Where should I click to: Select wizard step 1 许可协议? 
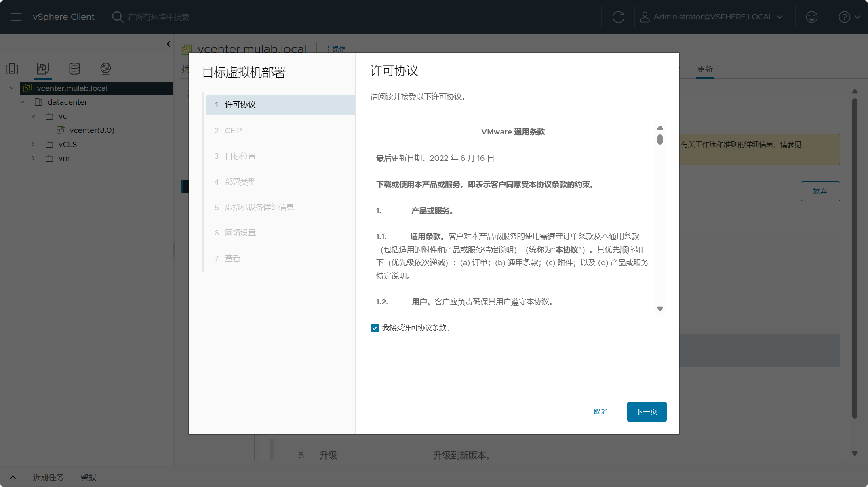(280, 105)
